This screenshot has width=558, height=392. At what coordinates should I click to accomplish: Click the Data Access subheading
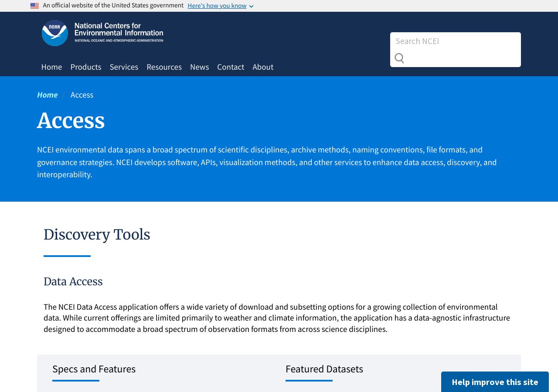point(73,282)
